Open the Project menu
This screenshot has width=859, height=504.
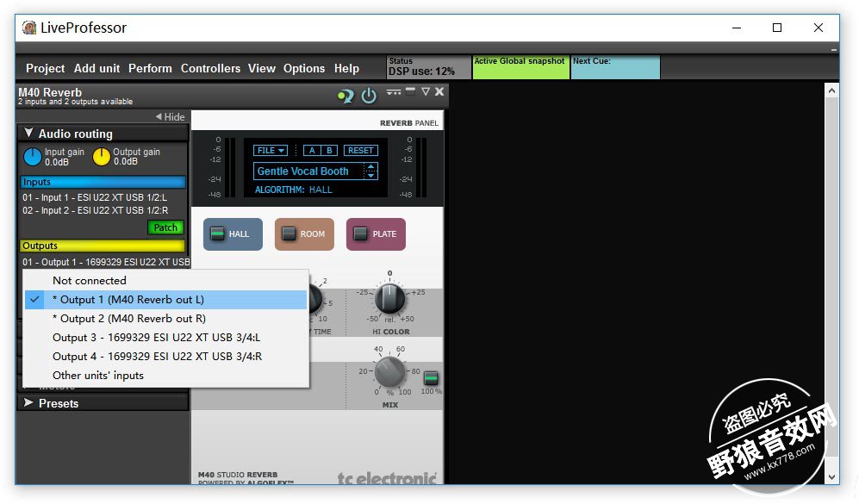(x=45, y=68)
